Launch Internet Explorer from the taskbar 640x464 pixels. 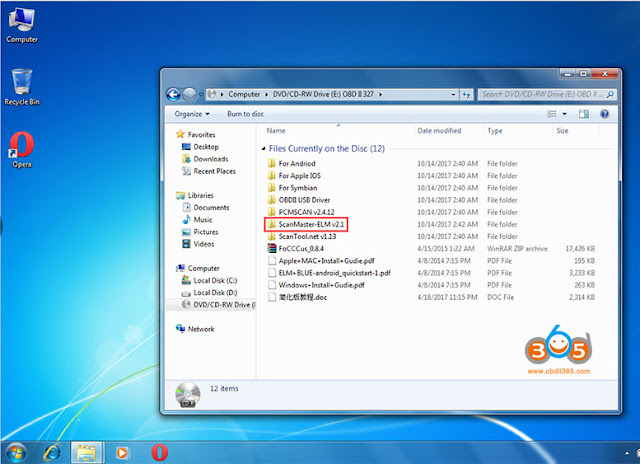point(52,453)
